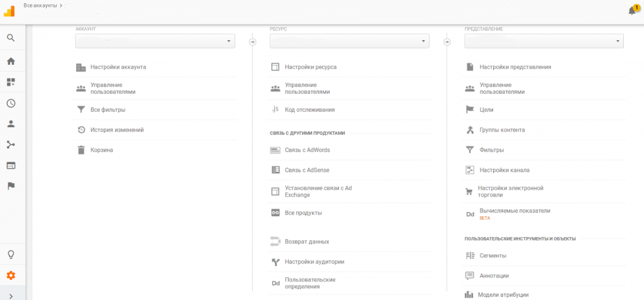Click the Корзина trash icon
Screen dimensions: 644x300
tap(81, 150)
